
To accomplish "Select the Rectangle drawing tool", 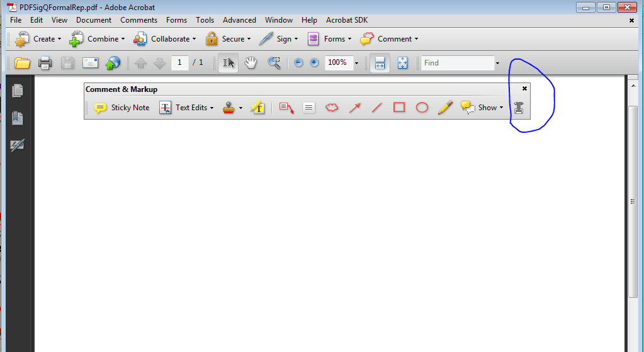I will [399, 108].
